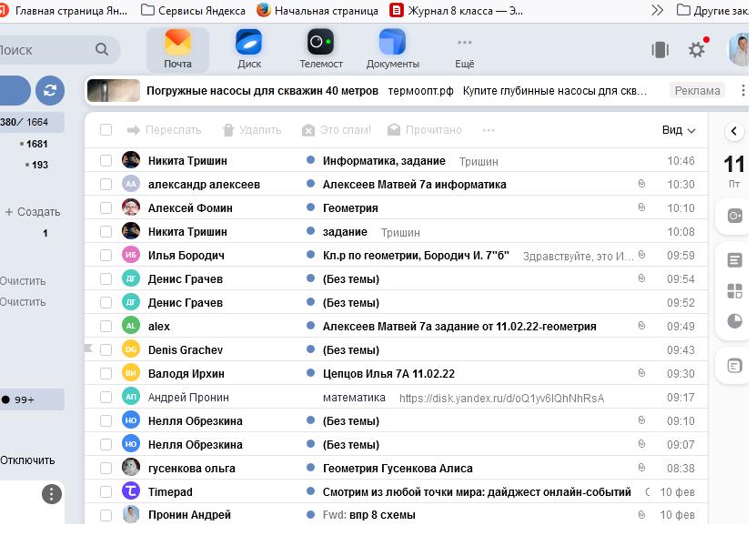Open attachment clip on Алексей Фомин email
The width and height of the screenshot is (756, 546).
[641, 207]
